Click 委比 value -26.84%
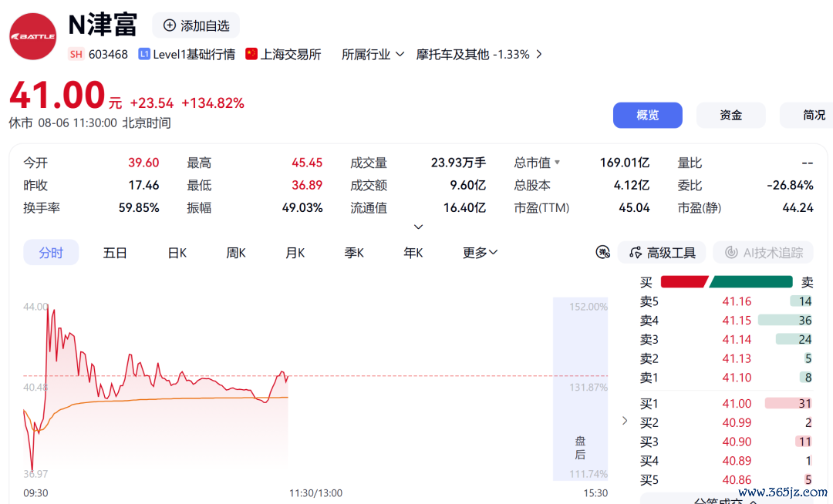833x504 pixels. 790,185
